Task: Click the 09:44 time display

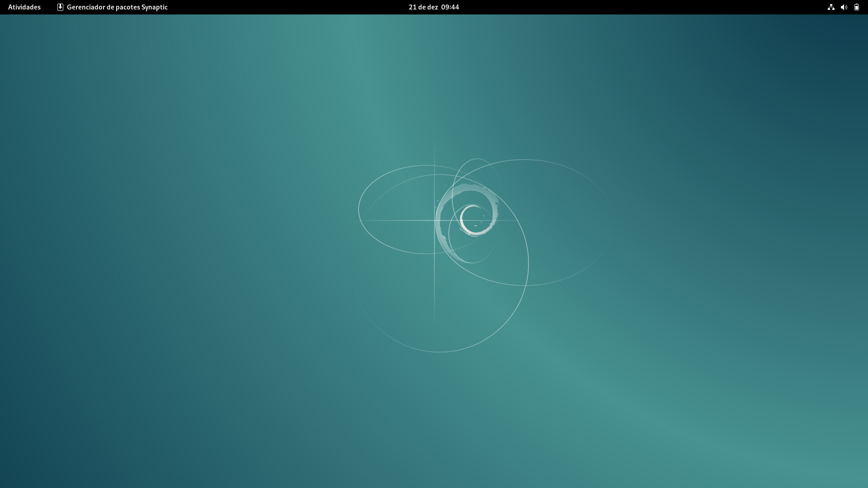Action: [450, 7]
